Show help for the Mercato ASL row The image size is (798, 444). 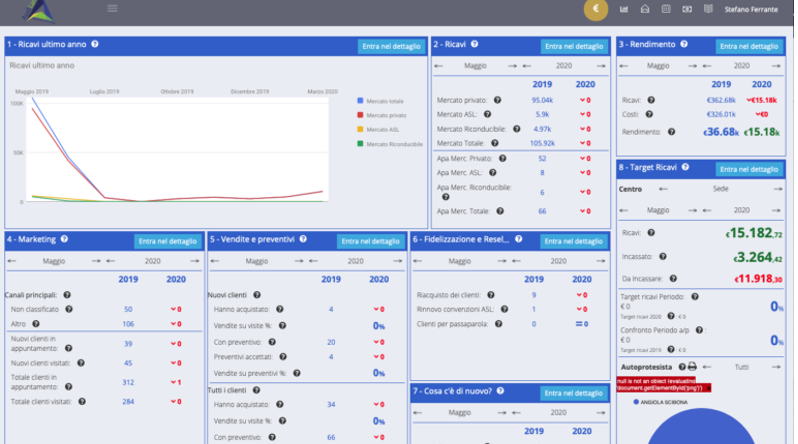488,115
